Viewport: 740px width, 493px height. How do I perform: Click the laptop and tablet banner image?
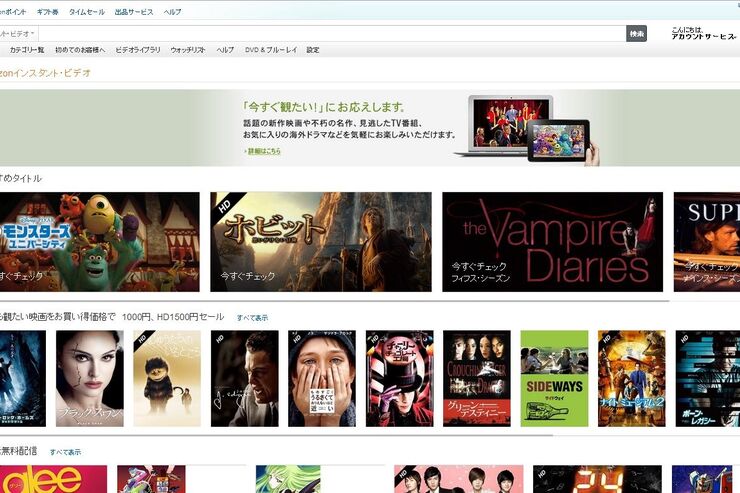pyautogui.click(x=527, y=129)
